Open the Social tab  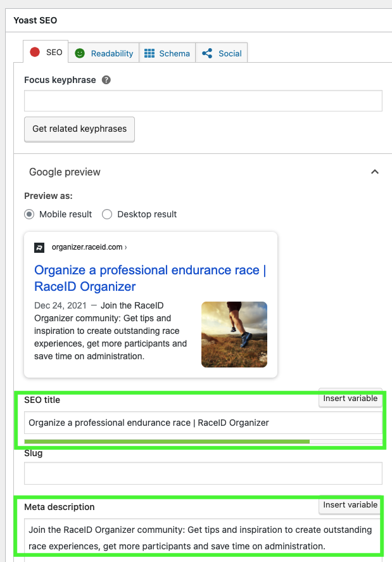click(x=222, y=53)
